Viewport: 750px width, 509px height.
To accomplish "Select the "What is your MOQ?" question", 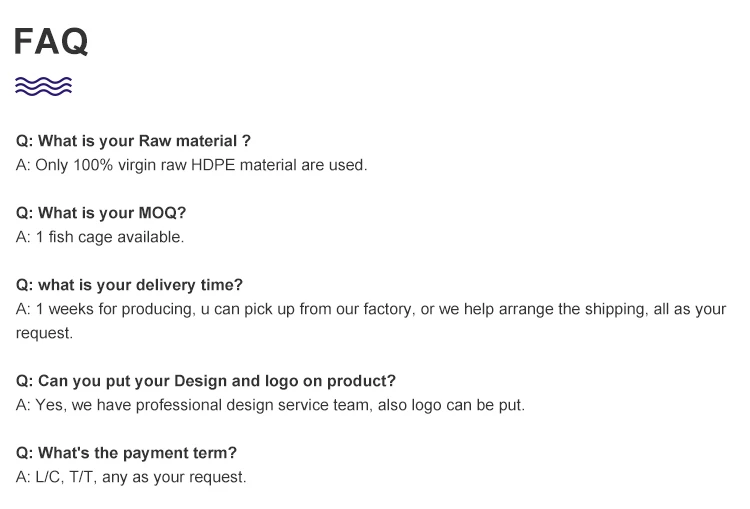I will (x=101, y=213).
